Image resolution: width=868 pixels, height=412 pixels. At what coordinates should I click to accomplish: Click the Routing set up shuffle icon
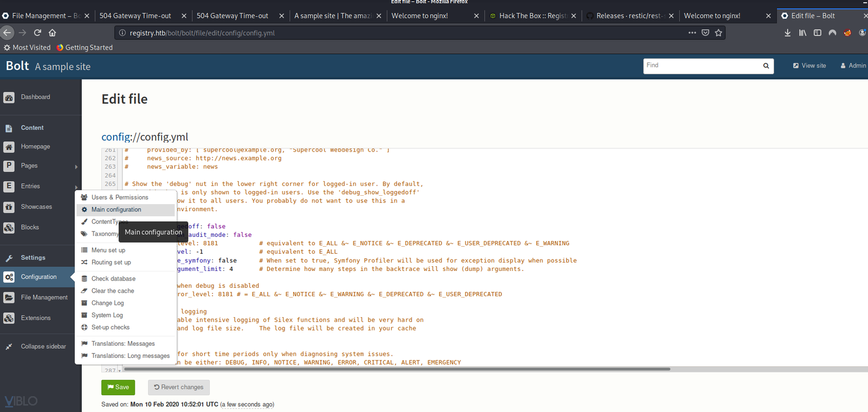[x=84, y=263]
